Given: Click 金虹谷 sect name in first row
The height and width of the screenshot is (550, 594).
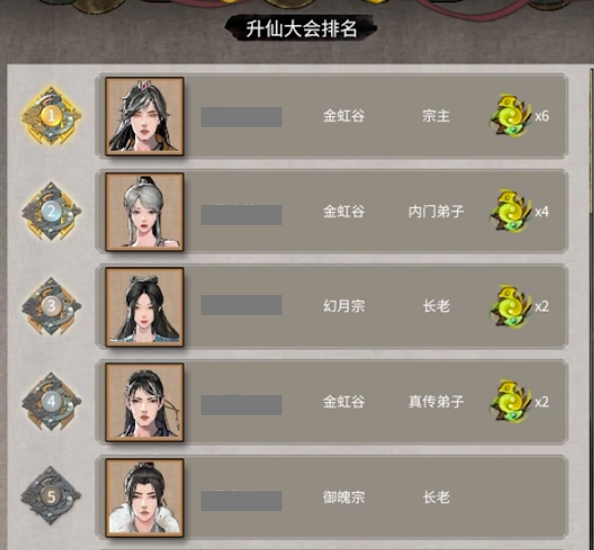Looking at the screenshot, I should coord(344,116).
